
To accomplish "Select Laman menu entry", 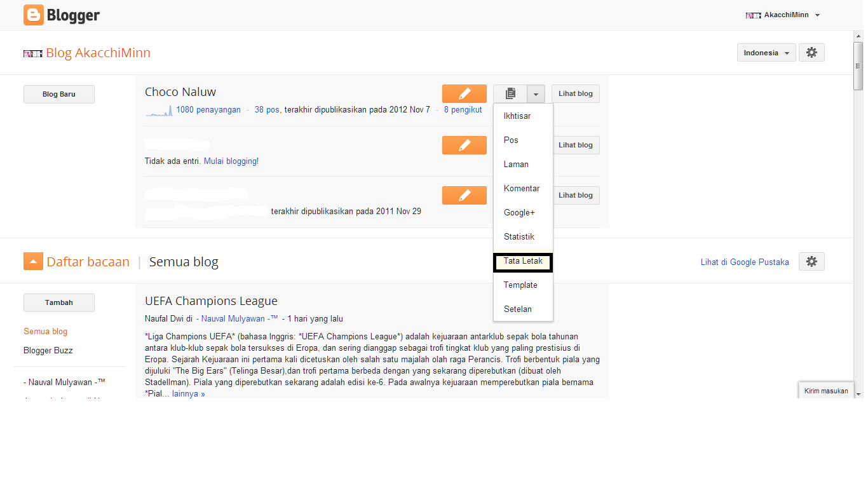I will (x=523, y=165).
